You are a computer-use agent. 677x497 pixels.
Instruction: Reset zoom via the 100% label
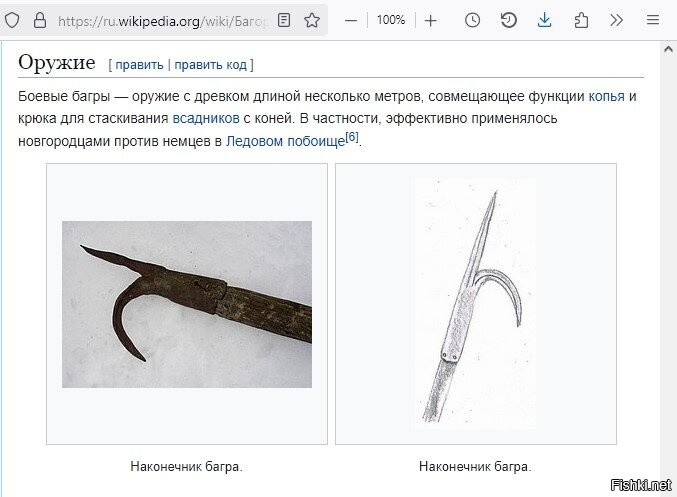[x=391, y=20]
